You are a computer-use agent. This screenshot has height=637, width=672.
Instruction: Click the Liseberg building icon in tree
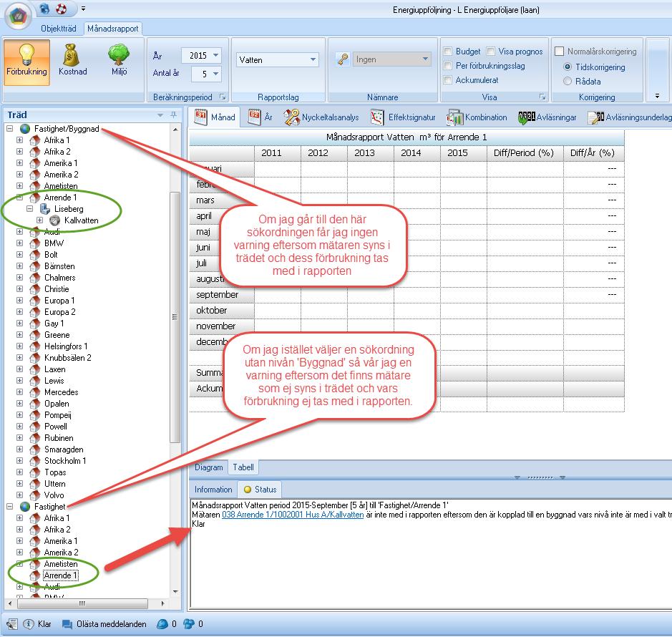(x=44, y=209)
